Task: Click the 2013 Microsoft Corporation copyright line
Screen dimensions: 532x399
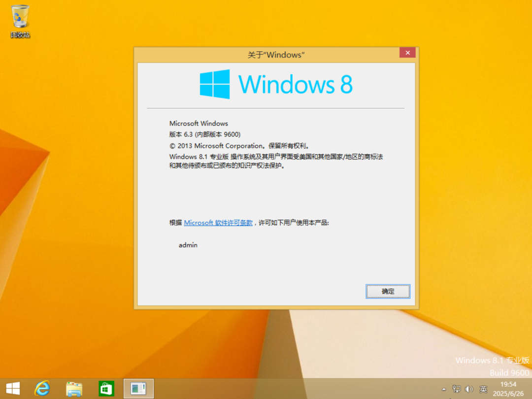Action: (239, 146)
